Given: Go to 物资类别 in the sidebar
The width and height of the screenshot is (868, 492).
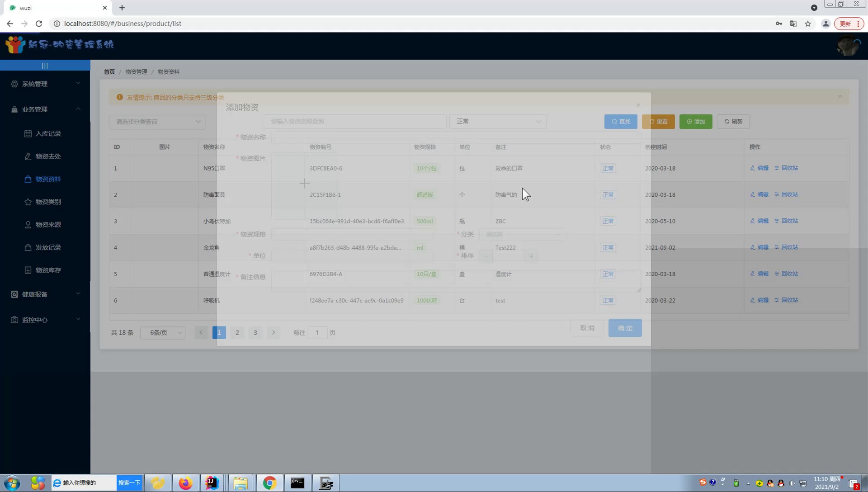Looking at the screenshot, I should [48, 202].
